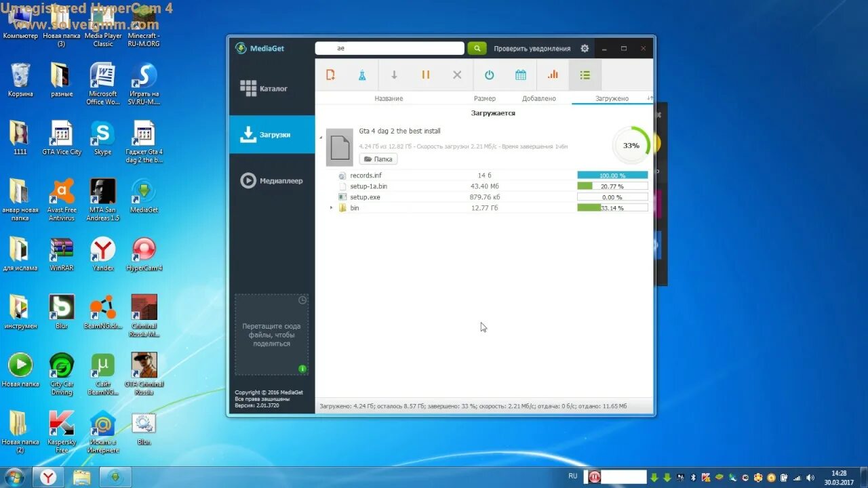Click the Kaspersky Free desktop icon
868x488 pixels.
(62, 432)
